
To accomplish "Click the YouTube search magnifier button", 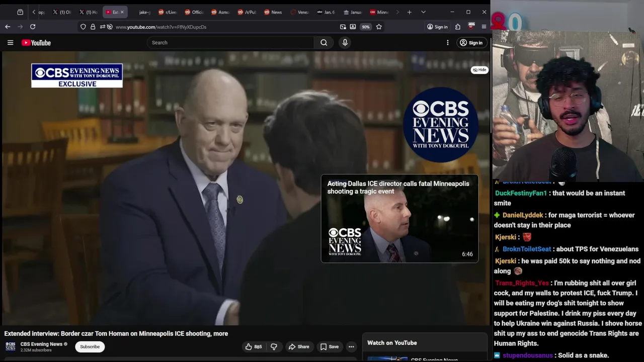I will [x=324, y=43].
